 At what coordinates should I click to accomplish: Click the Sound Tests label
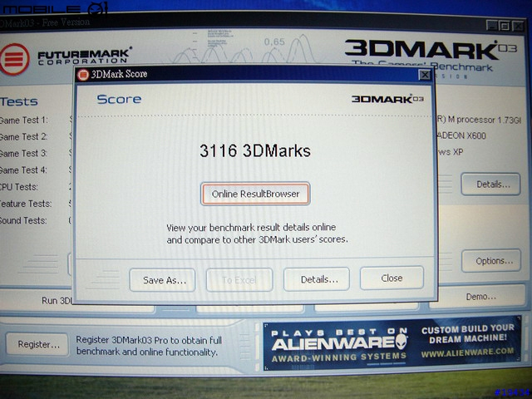click(x=23, y=220)
